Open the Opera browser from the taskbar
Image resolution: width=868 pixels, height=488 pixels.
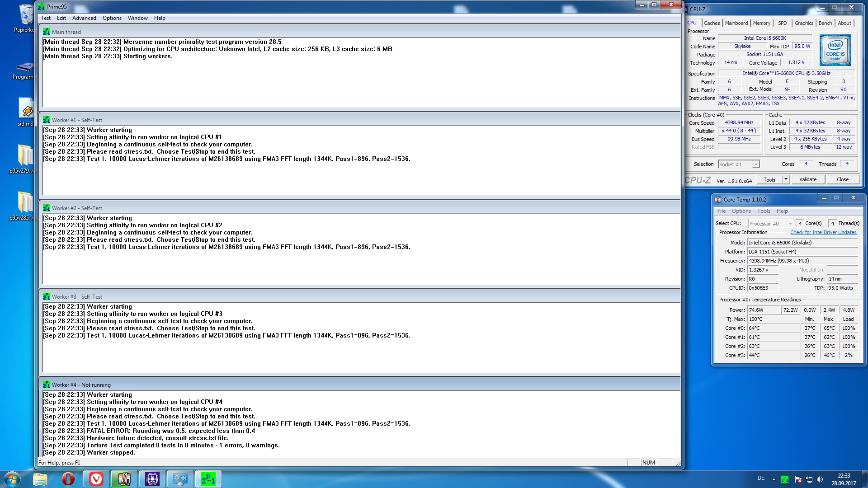click(68, 479)
